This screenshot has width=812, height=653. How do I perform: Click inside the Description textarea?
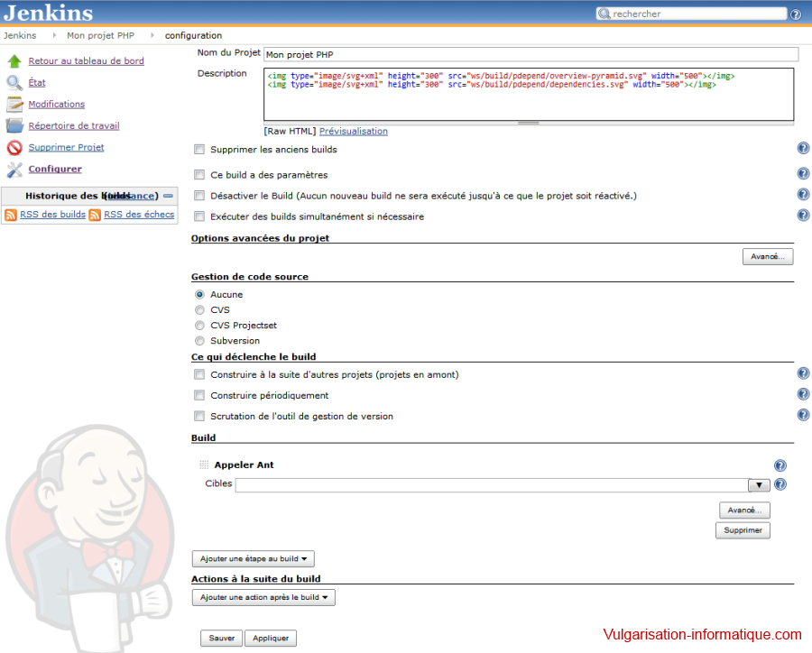coord(529,94)
